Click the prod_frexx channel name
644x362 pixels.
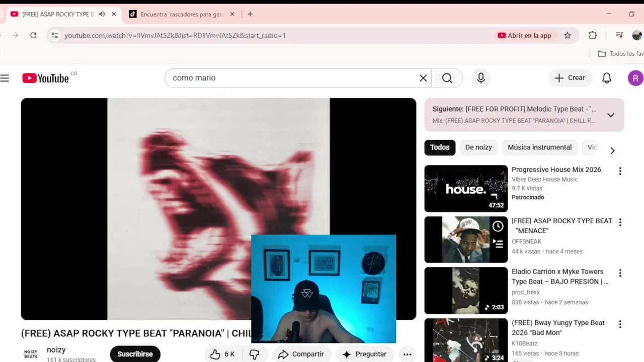pos(526,292)
